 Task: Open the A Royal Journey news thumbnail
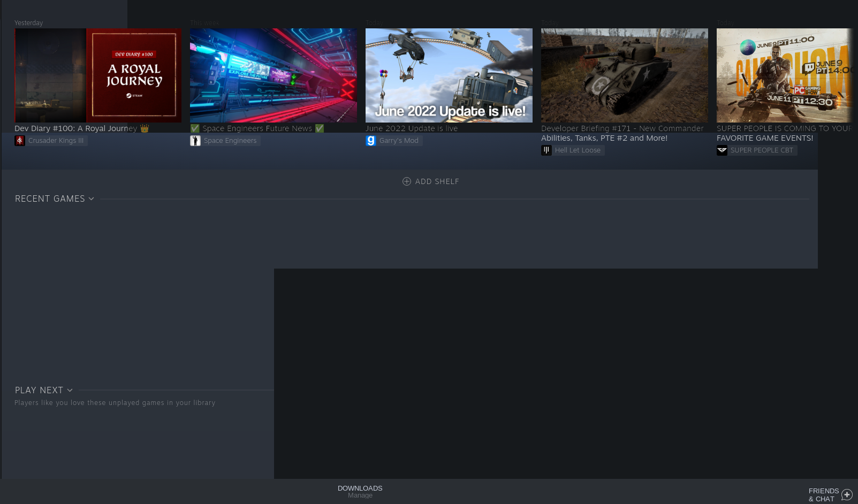(98, 75)
